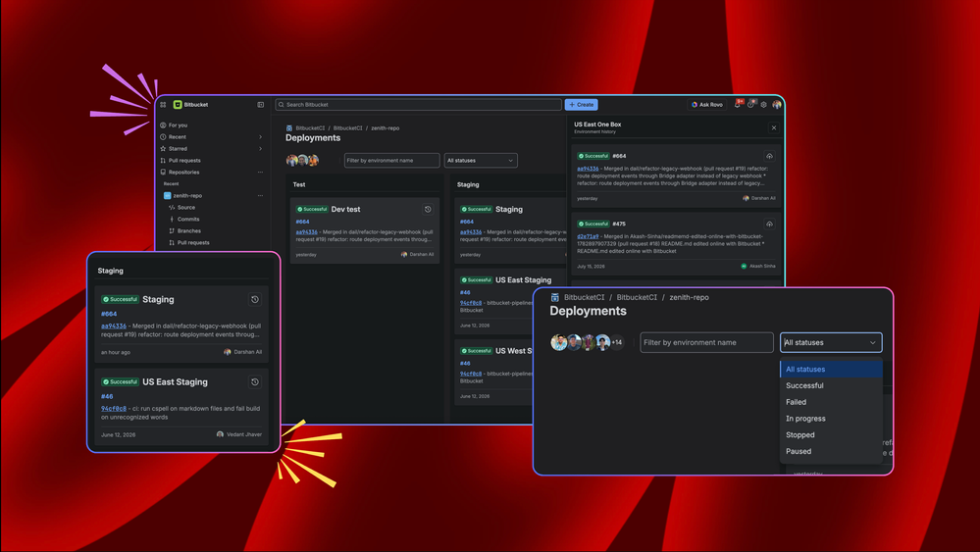This screenshot has height=552, width=980.
Task: Open more actions beside zenith-repo
Action: [x=261, y=195]
